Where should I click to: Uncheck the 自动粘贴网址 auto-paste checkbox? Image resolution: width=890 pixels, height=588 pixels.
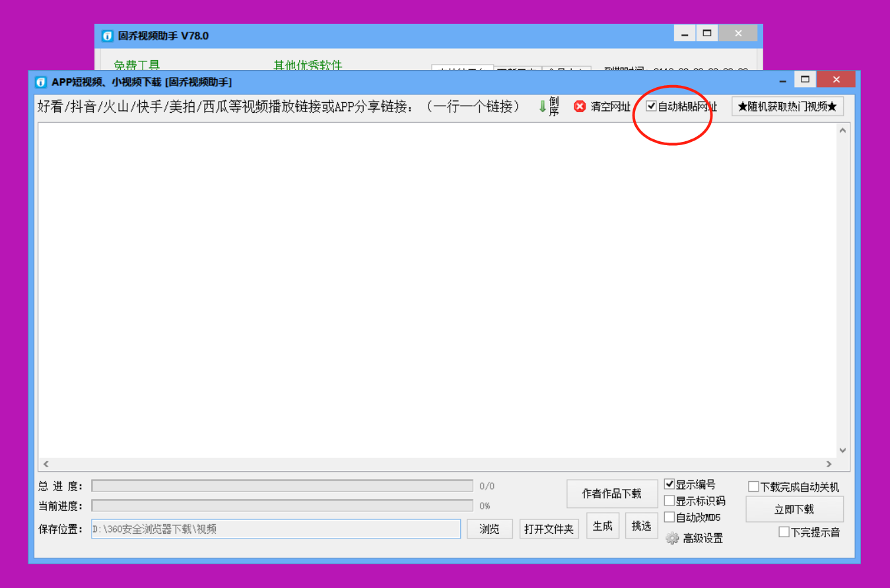click(651, 106)
